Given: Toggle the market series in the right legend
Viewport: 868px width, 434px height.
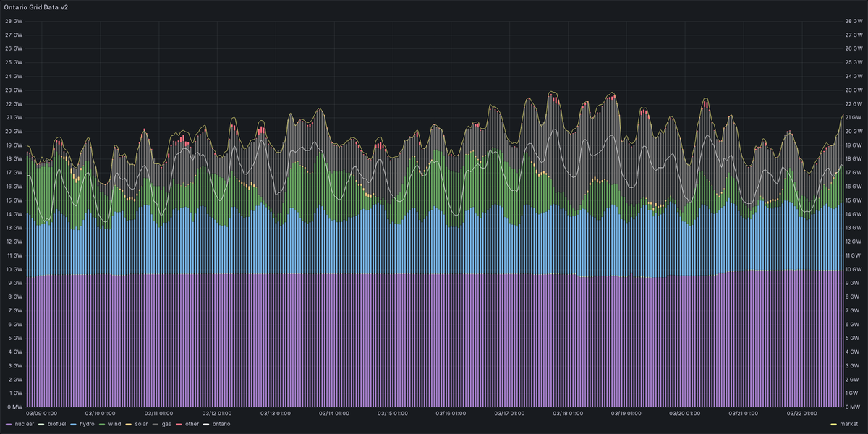Looking at the screenshot, I should click(849, 424).
